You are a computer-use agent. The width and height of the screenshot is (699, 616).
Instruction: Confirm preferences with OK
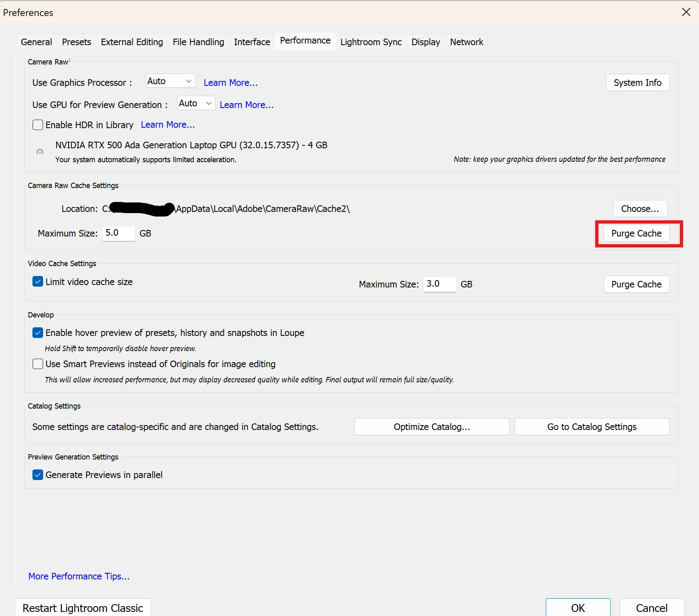[578, 608]
